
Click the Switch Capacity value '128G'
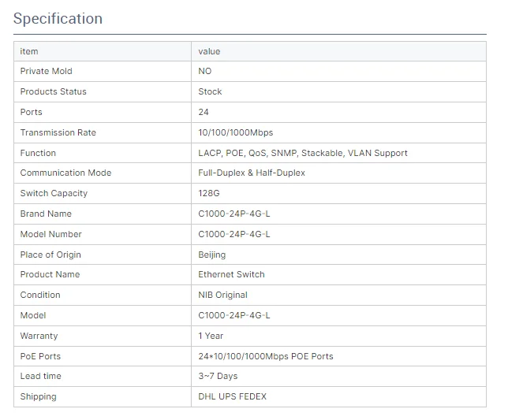pos(209,193)
